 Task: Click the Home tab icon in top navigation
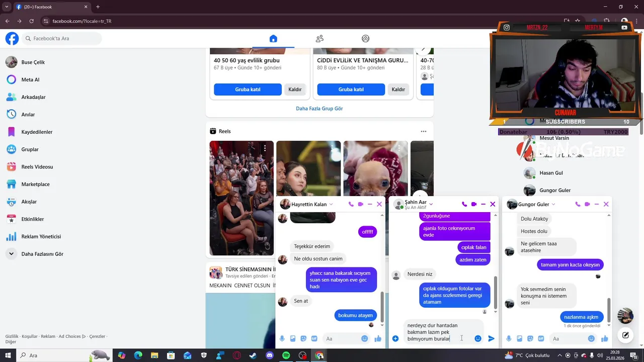point(273,39)
